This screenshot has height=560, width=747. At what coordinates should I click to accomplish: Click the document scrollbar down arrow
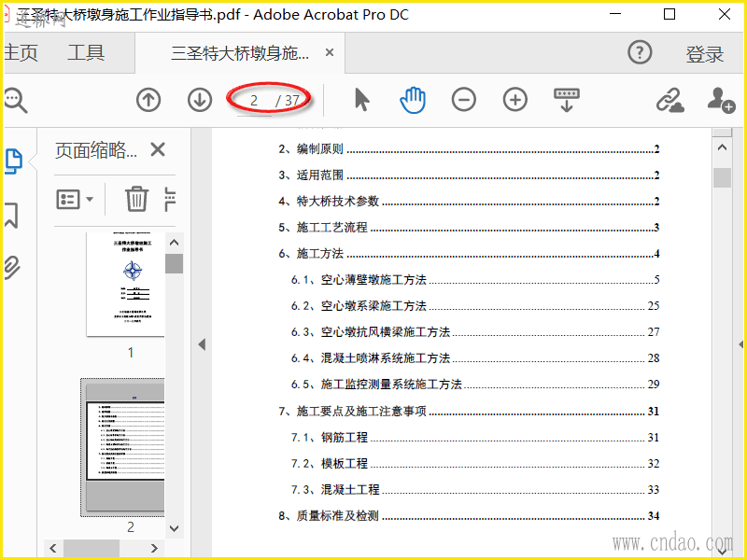pyautogui.click(x=722, y=552)
